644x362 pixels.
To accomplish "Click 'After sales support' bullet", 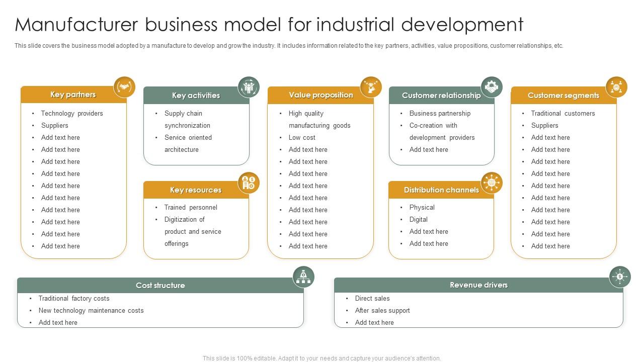I will coord(382,311).
